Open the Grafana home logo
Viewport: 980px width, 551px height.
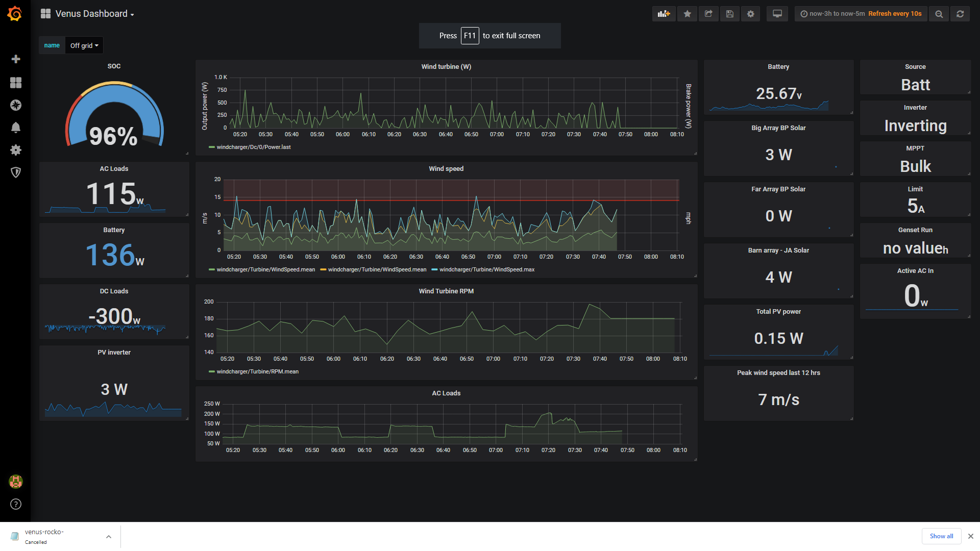15,14
